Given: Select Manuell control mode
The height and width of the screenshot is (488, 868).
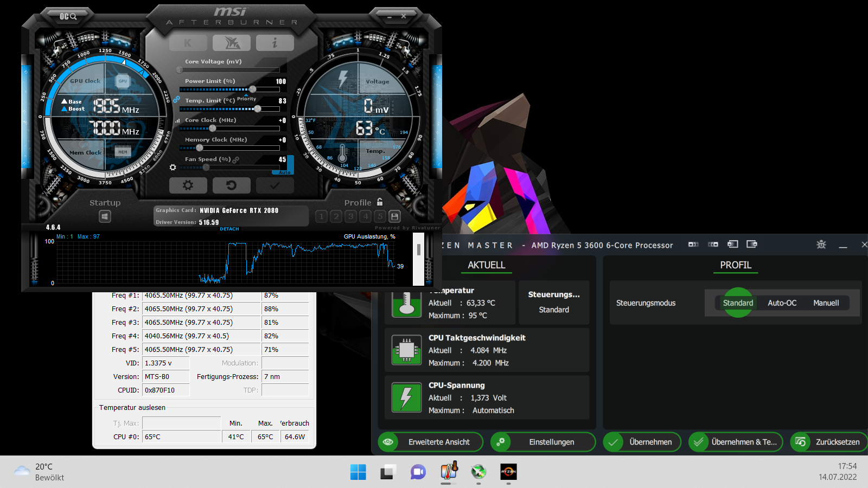Looking at the screenshot, I should [826, 303].
